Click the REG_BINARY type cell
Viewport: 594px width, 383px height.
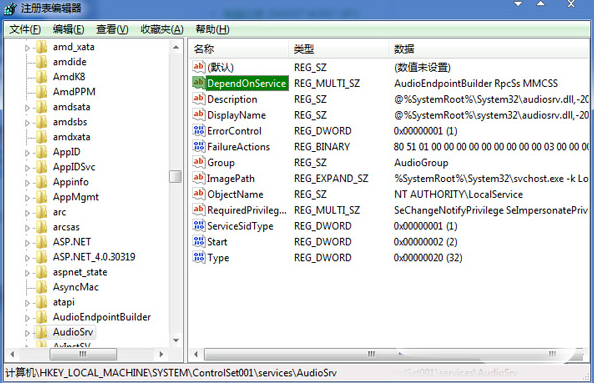pyautogui.click(x=322, y=147)
